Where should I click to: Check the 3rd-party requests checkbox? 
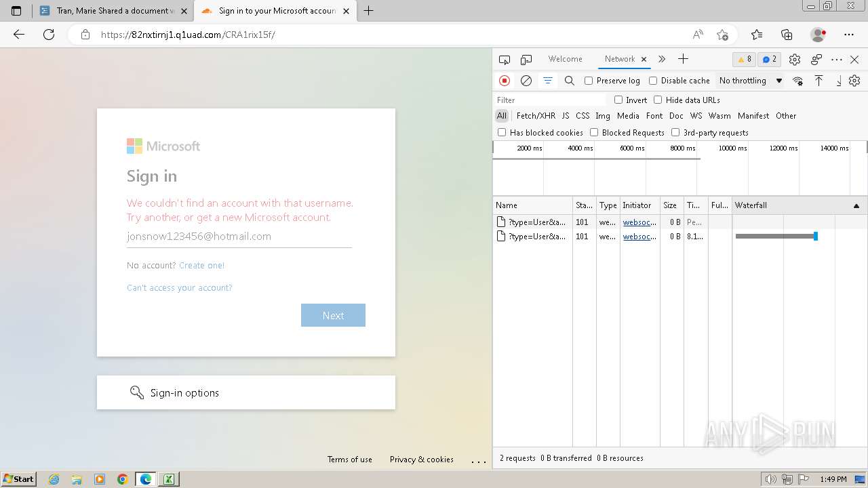pos(675,132)
